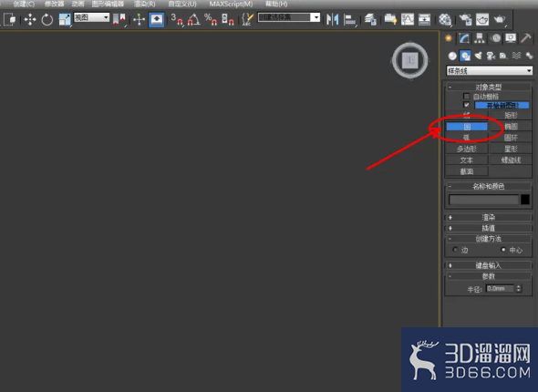Select the 中心 creation method radio
The width and height of the screenshot is (538, 392).
pyautogui.click(x=503, y=249)
